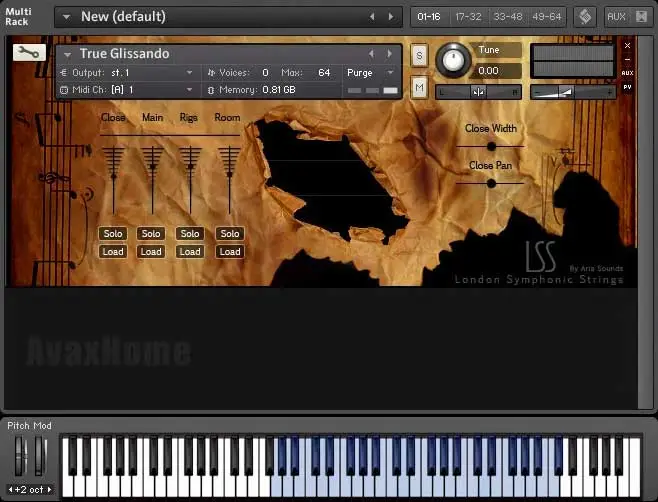
Task: Solo the Room mic
Action: point(230,234)
